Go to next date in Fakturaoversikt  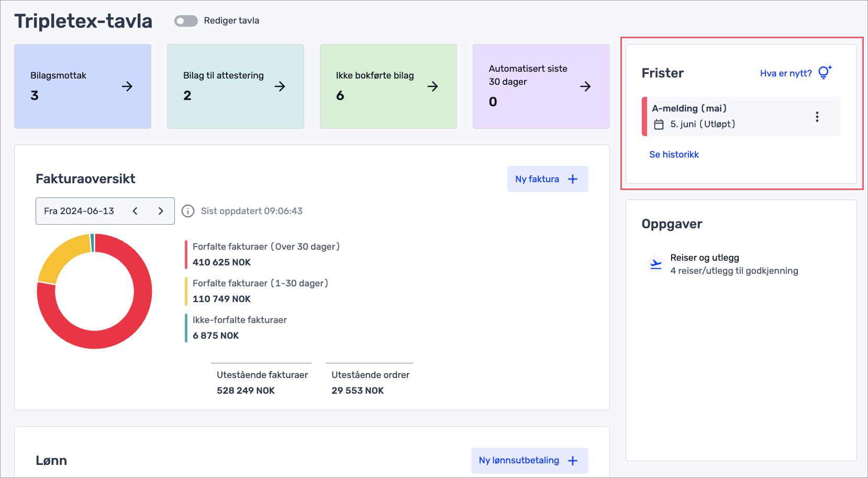(161, 211)
